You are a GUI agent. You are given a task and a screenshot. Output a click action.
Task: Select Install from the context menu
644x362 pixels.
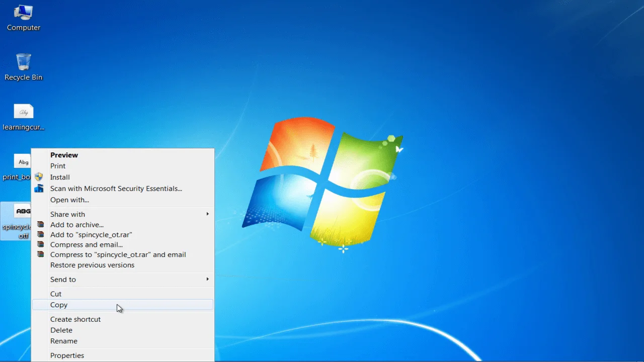coord(123,177)
